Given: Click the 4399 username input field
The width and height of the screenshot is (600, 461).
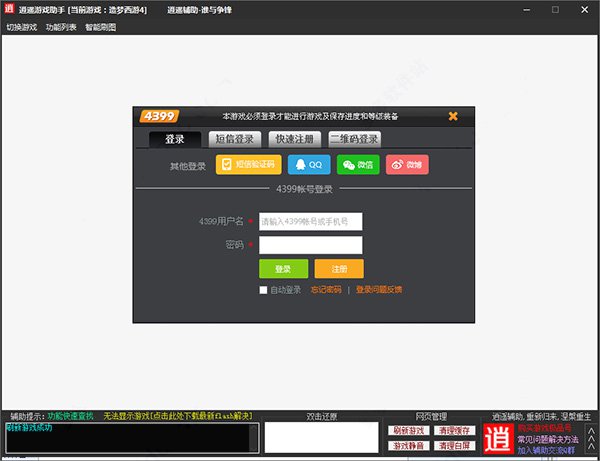Looking at the screenshot, I should (310, 221).
